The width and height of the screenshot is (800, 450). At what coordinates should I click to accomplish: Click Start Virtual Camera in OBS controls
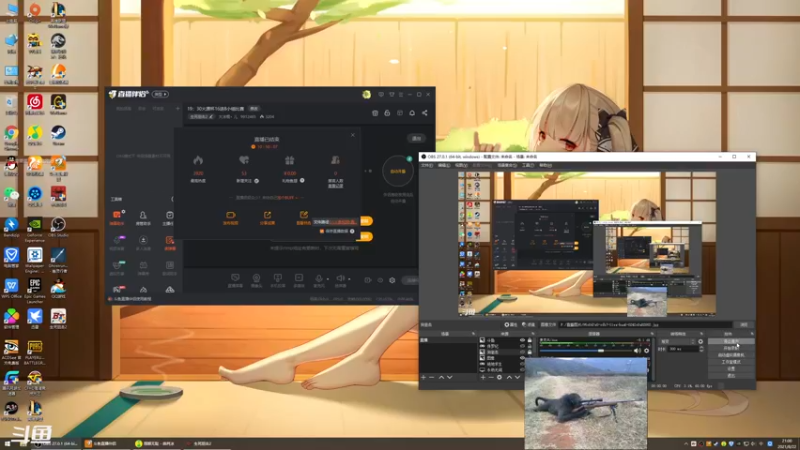tap(731, 355)
